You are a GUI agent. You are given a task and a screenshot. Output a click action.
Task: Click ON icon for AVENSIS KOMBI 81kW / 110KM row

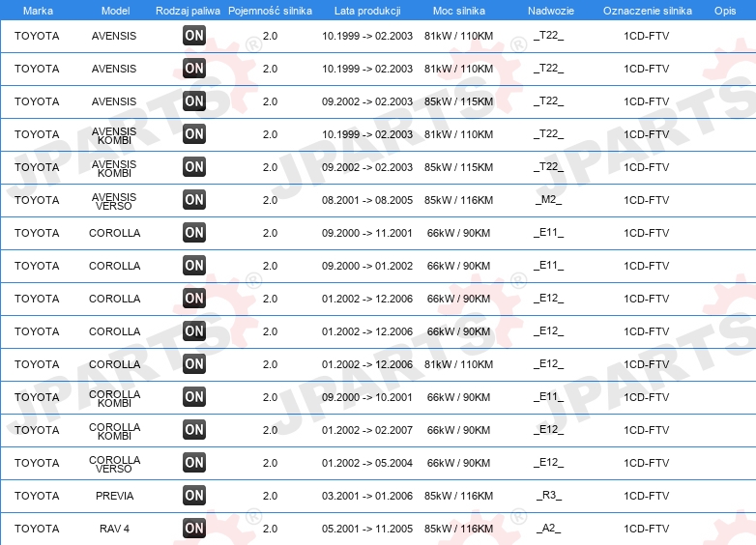[x=194, y=134]
